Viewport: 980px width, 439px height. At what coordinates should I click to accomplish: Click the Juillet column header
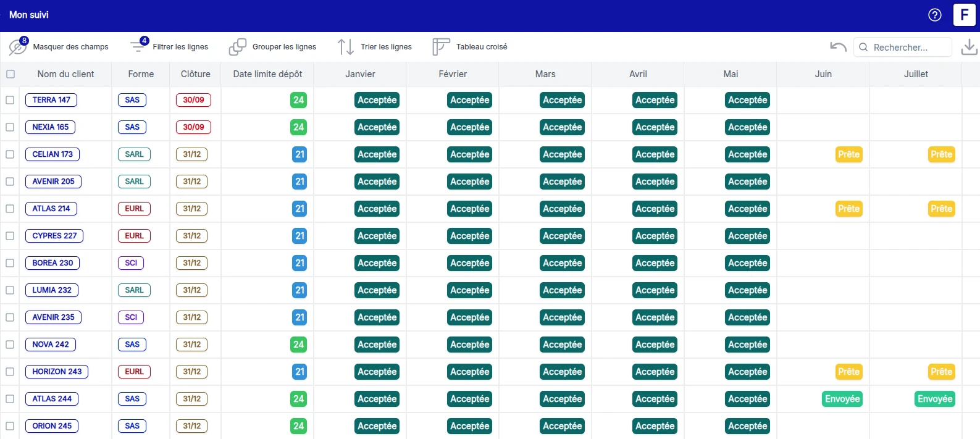916,74
